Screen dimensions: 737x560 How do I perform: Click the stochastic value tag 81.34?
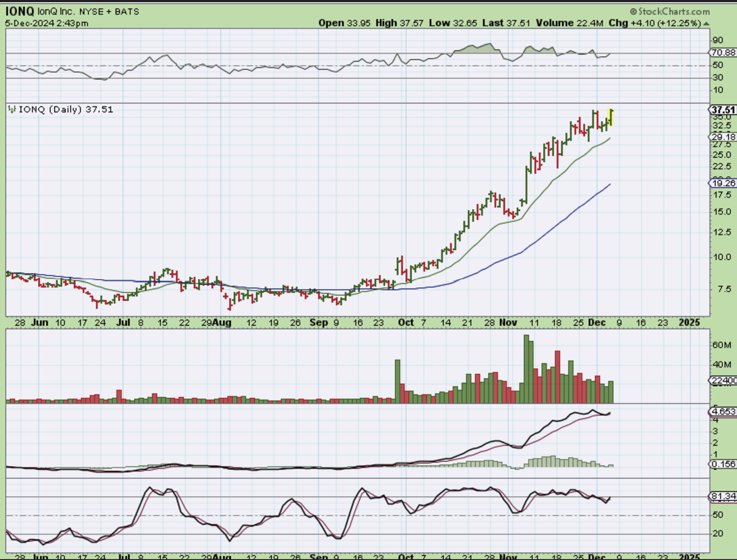pyautogui.click(x=723, y=496)
